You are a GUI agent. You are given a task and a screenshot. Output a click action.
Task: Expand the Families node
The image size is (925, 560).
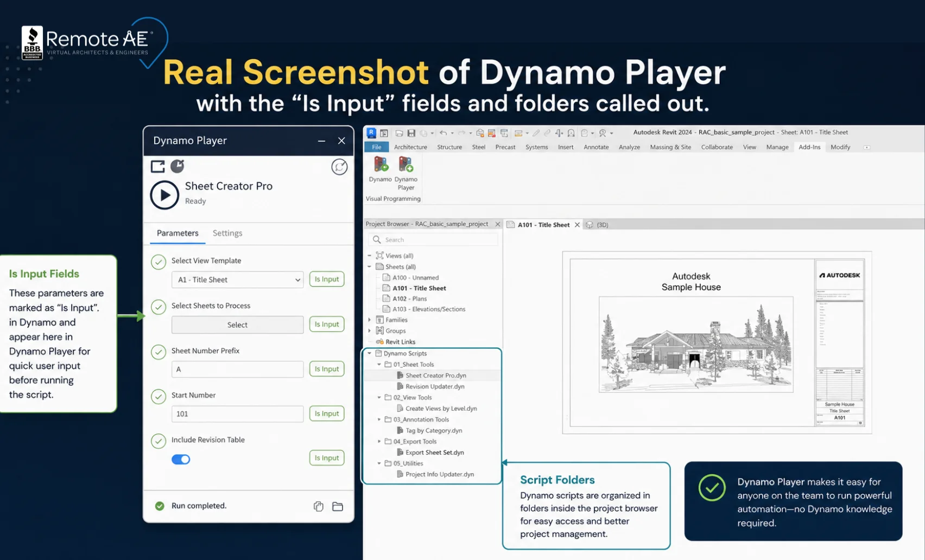(370, 320)
